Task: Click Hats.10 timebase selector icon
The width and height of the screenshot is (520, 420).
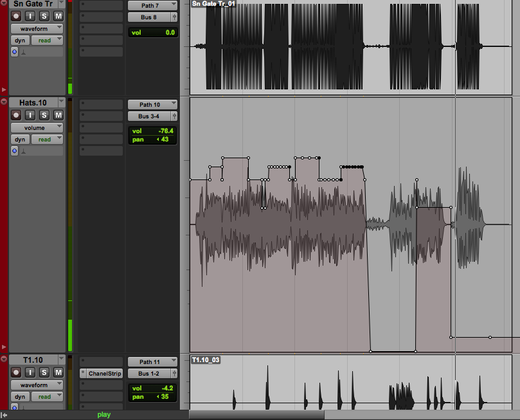Action: [14, 151]
